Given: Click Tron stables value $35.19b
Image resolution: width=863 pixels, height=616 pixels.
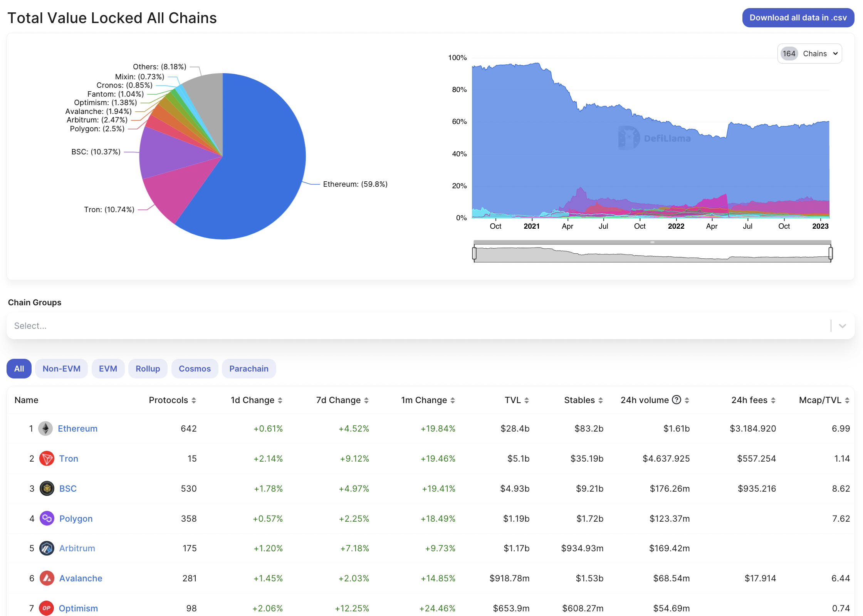Looking at the screenshot, I should [x=587, y=459].
